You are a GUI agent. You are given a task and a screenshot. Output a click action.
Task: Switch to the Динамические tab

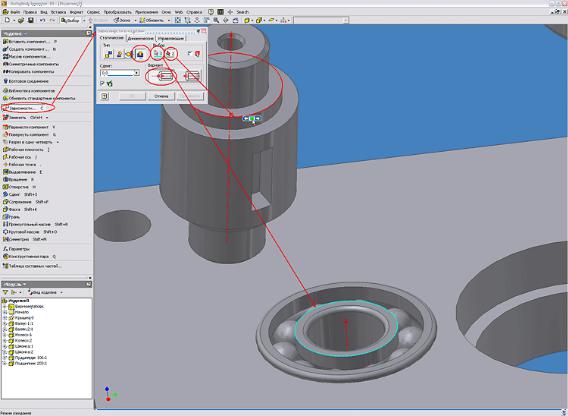point(141,38)
